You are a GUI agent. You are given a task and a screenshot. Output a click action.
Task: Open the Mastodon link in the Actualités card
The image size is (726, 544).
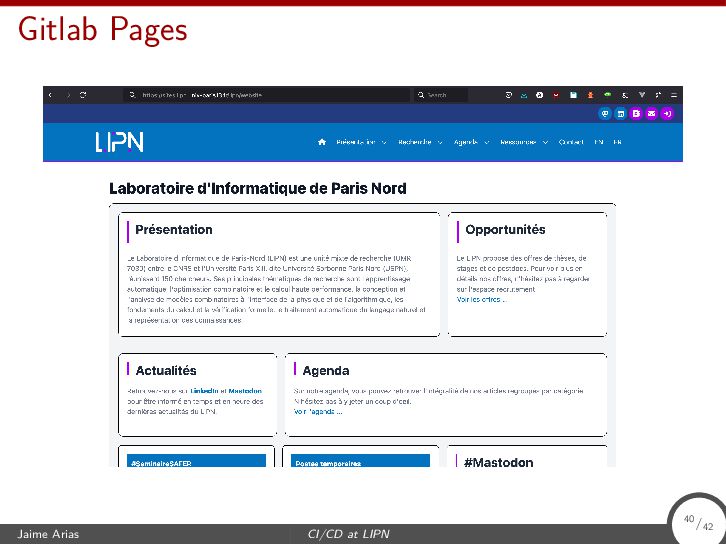click(245, 391)
